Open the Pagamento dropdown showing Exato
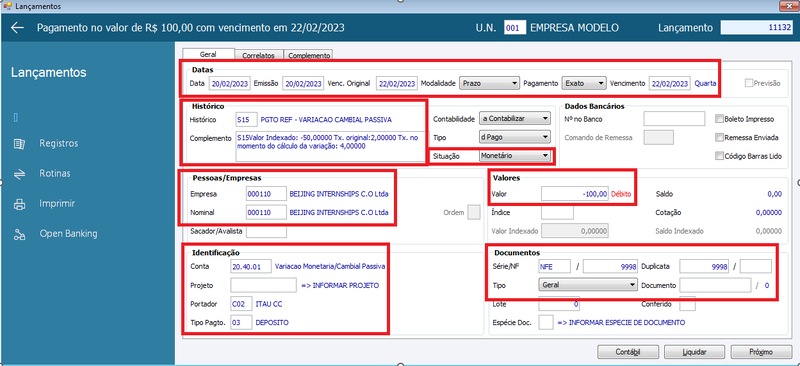Viewport: 800px width, 366px height. pyautogui.click(x=583, y=83)
